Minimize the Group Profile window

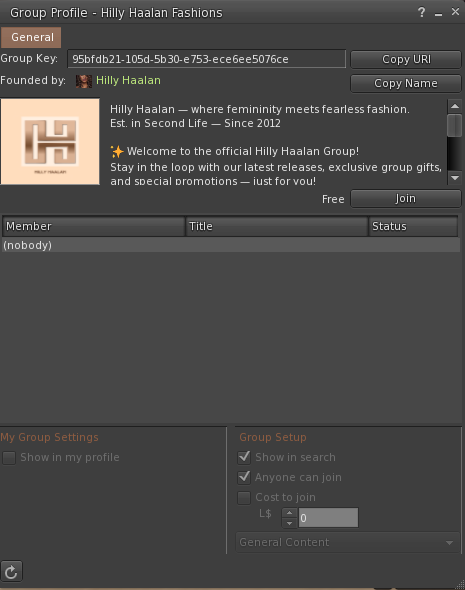tap(438, 13)
